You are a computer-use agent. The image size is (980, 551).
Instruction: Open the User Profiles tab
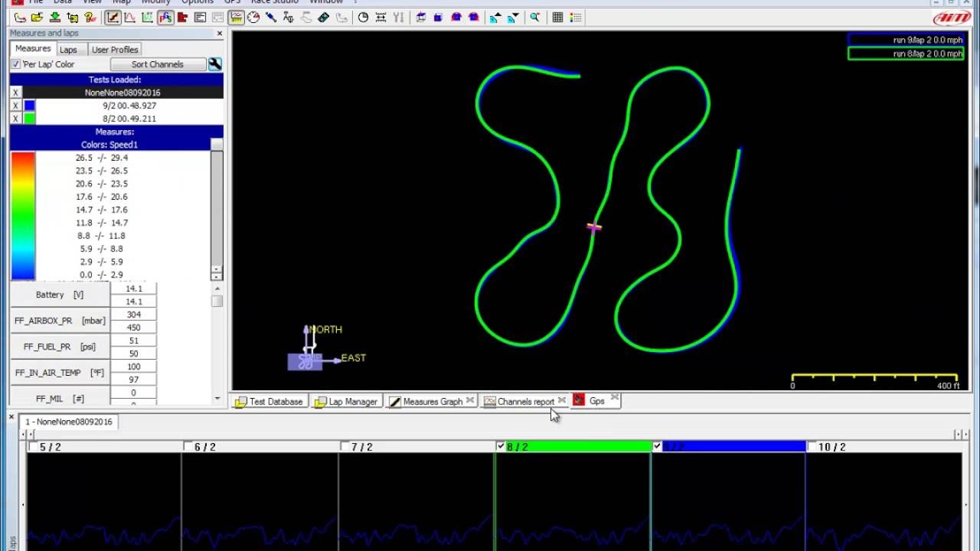[115, 50]
